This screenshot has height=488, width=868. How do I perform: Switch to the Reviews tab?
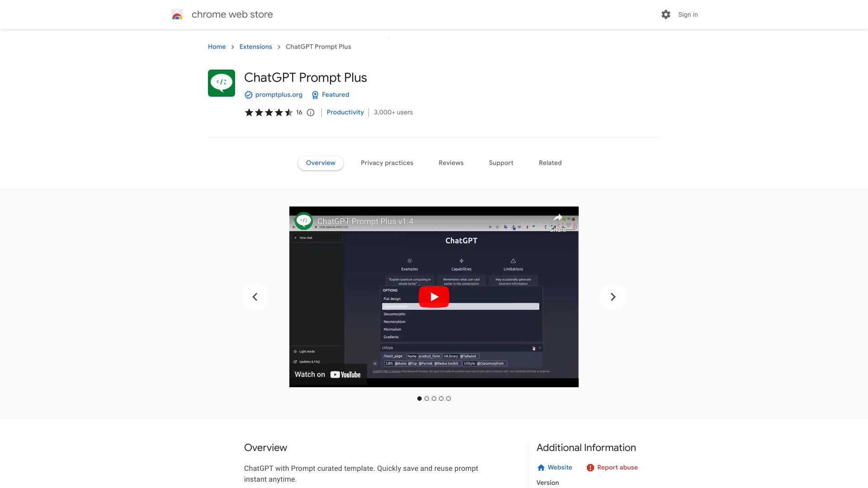tap(451, 163)
